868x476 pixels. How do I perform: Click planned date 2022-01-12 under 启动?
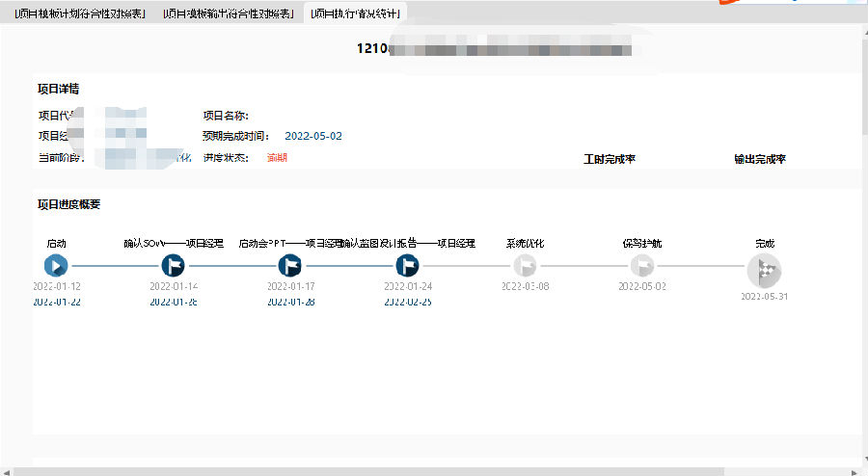57,286
